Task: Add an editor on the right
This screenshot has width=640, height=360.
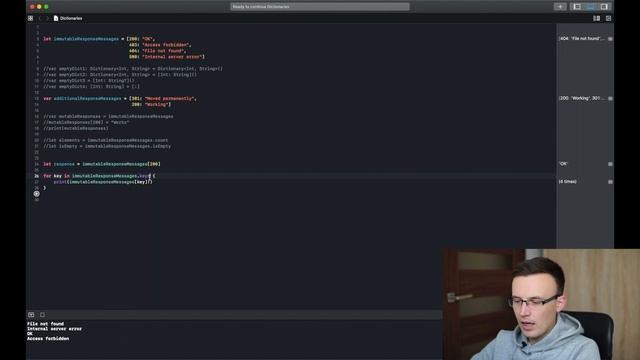Action: coord(608,18)
